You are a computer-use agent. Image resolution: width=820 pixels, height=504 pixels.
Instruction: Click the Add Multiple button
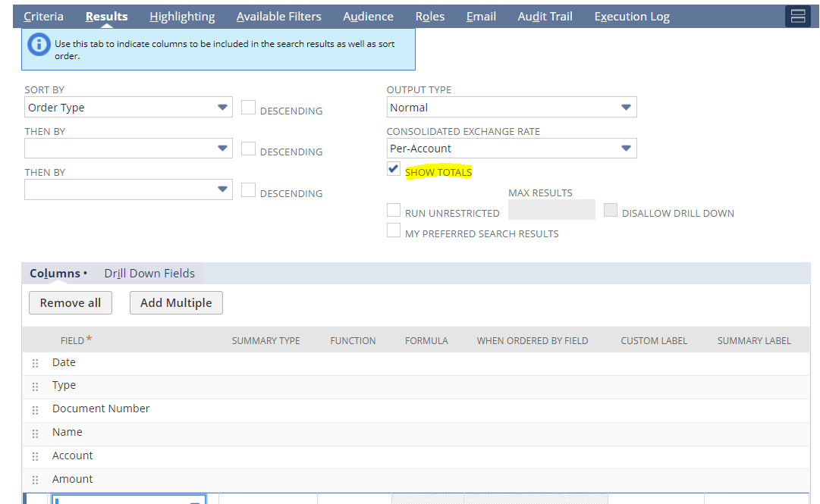176,302
